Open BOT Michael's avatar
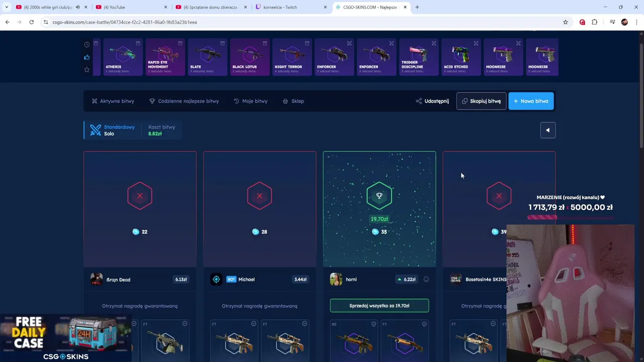The width and height of the screenshot is (644, 362). [x=216, y=280]
